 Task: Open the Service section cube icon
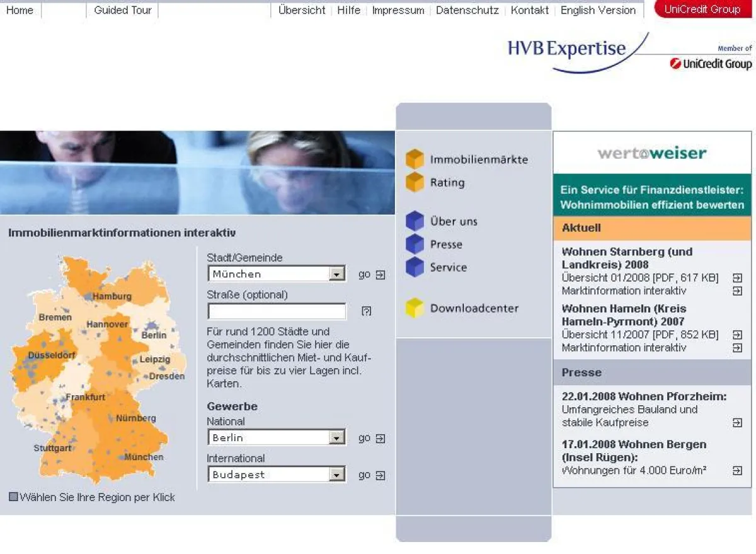[416, 267]
